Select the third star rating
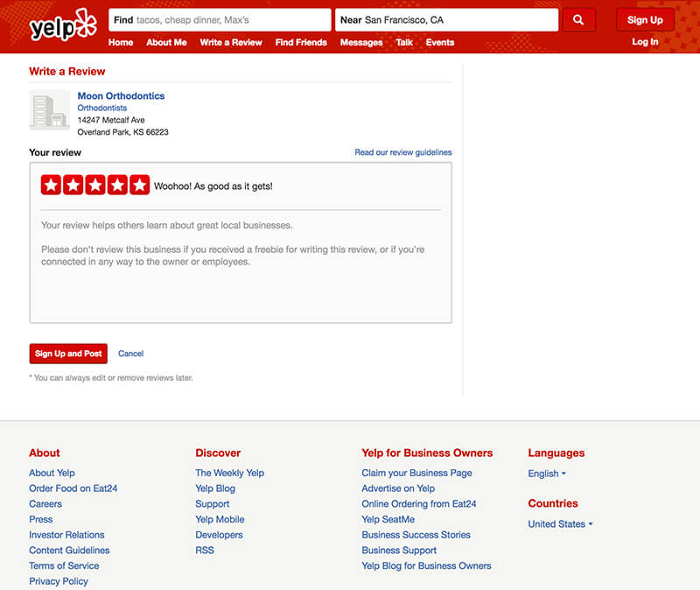The image size is (700, 590). [95, 185]
